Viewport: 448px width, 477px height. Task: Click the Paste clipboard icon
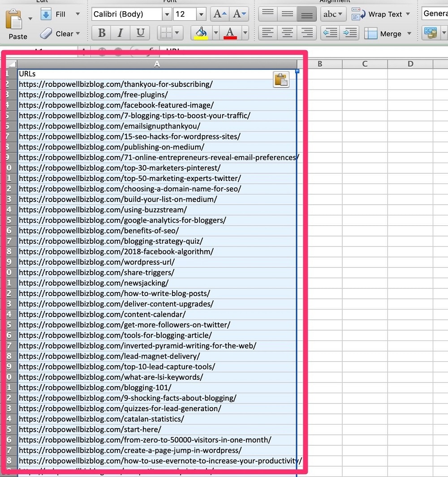(x=14, y=19)
